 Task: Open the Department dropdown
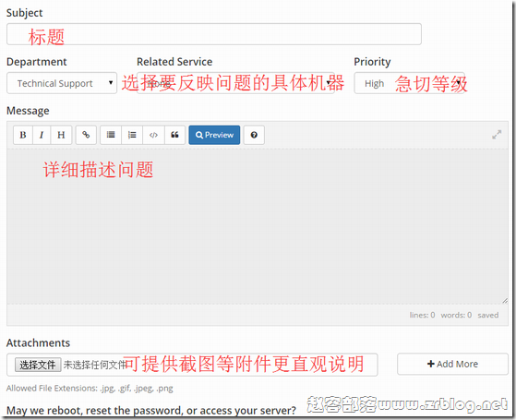[x=62, y=83]
